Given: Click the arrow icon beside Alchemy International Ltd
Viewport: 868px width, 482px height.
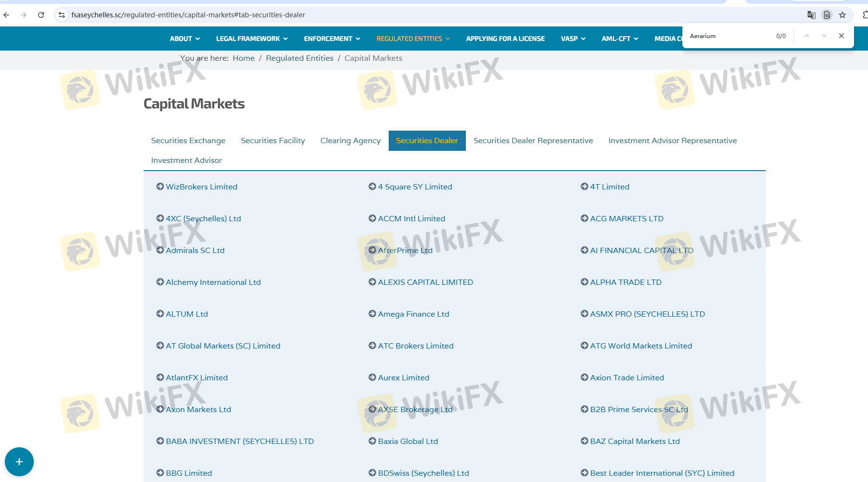Looking at the screenshot, I should 160,282.
